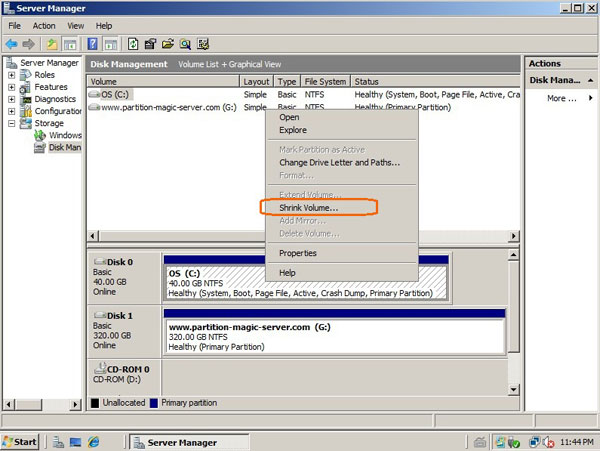Click the Show Desktop quick launch icon

click(x=75, y=442)
